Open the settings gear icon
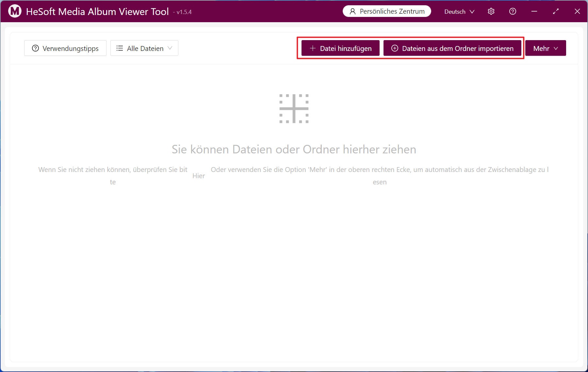588x372 pixels. point(491,11)
